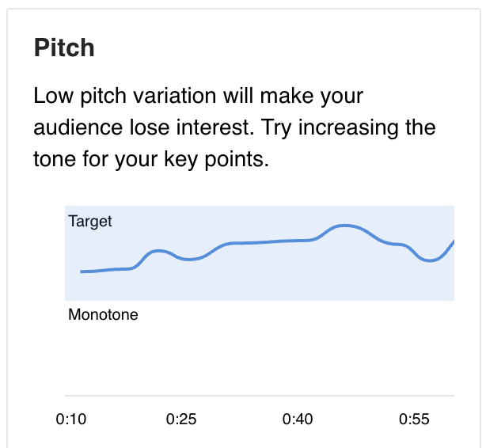Click the empty white monotone region of chart
The width and height of the screenshot is (486, 448).
click(x=260, y=356)
